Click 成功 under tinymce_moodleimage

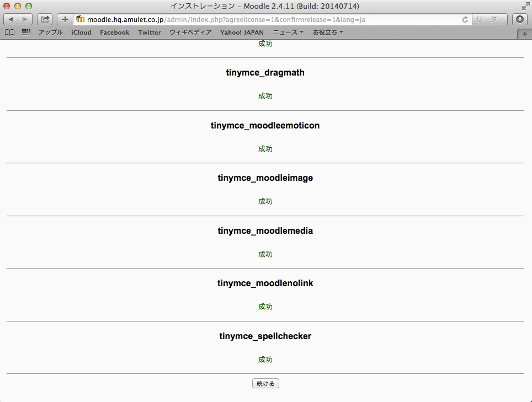(265, 202)
